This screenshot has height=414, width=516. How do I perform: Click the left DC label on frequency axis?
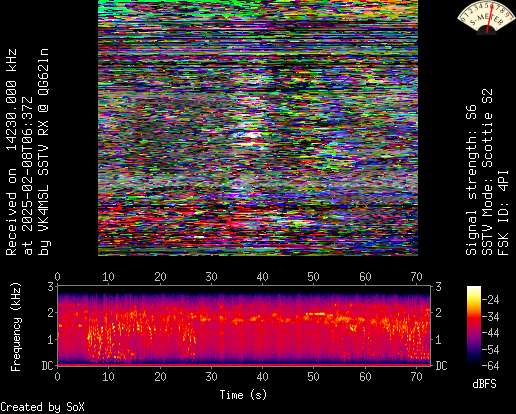48,366
